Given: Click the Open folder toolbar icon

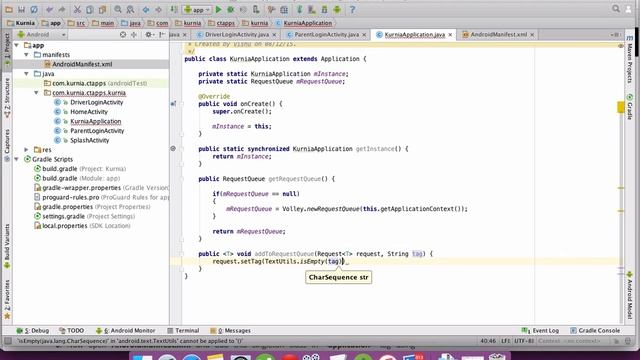Looking at the screenshot, I should click(x=9, y=9).
